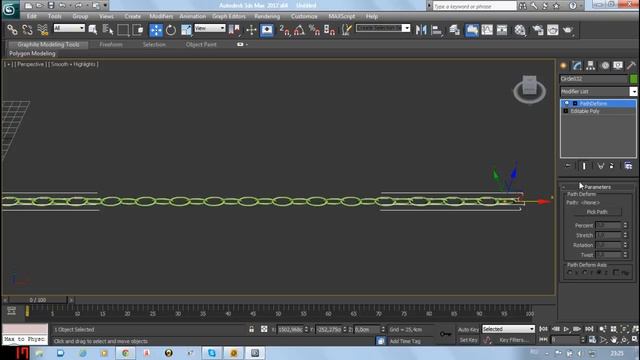This screenshot has height=360, width=640.
Task: Click the Align tool icon
Action: pos(436,30)
